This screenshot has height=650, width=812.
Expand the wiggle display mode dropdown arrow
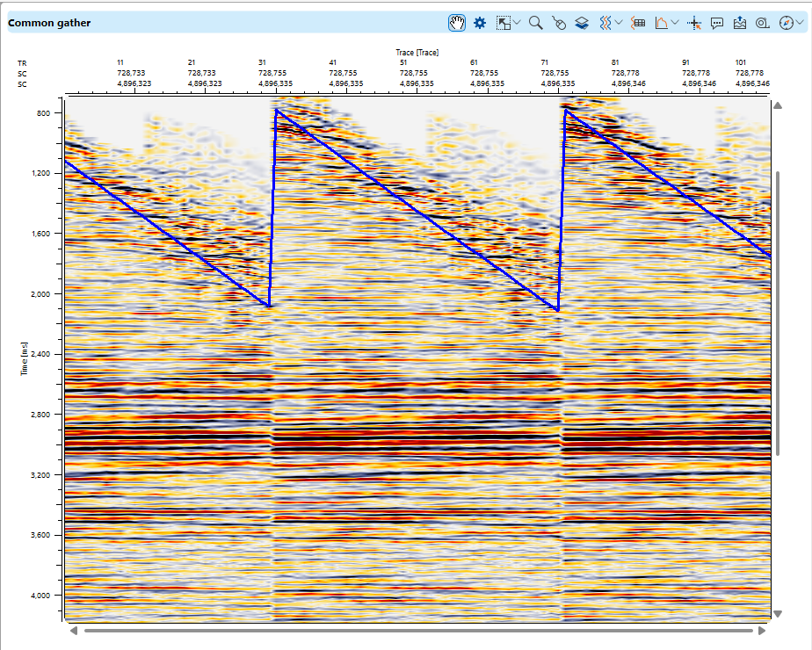[620, 23]
